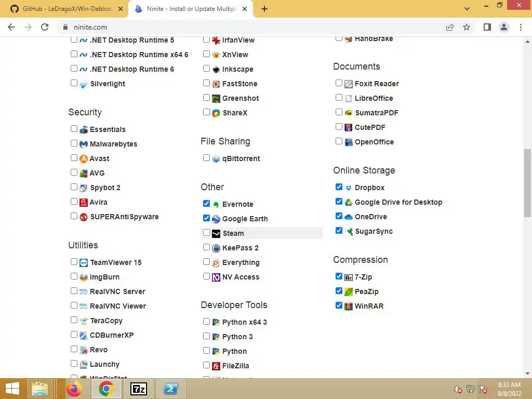This screenshot has height=399, width=532.
Task: Click the Greenshot icon
Action: [x=216, y=99]
